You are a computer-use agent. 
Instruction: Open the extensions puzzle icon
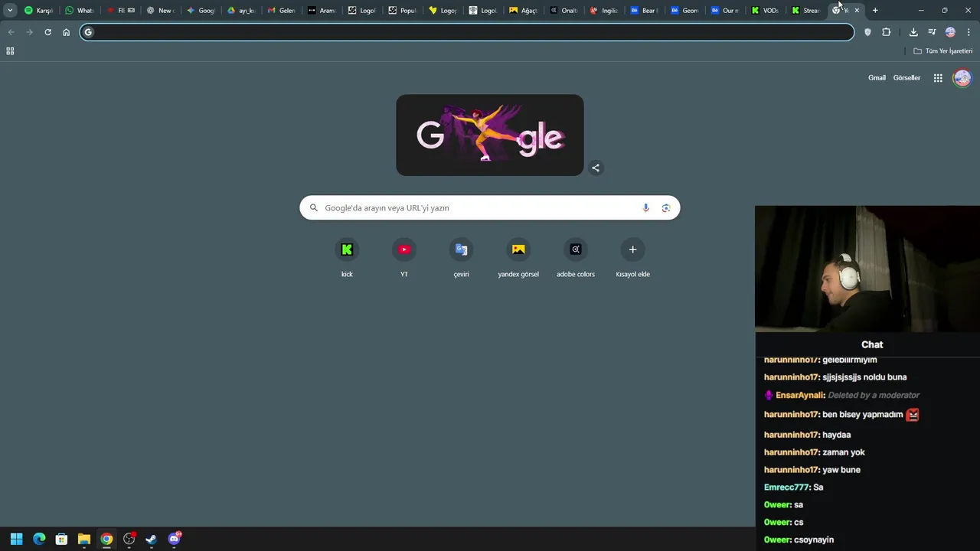click(886, 32)
